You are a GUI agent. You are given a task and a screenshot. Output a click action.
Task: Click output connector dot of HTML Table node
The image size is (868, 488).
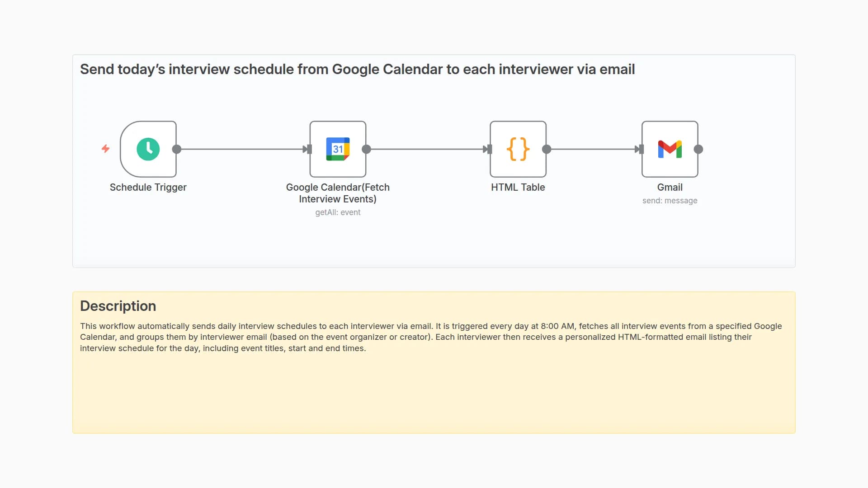(547, 149)
